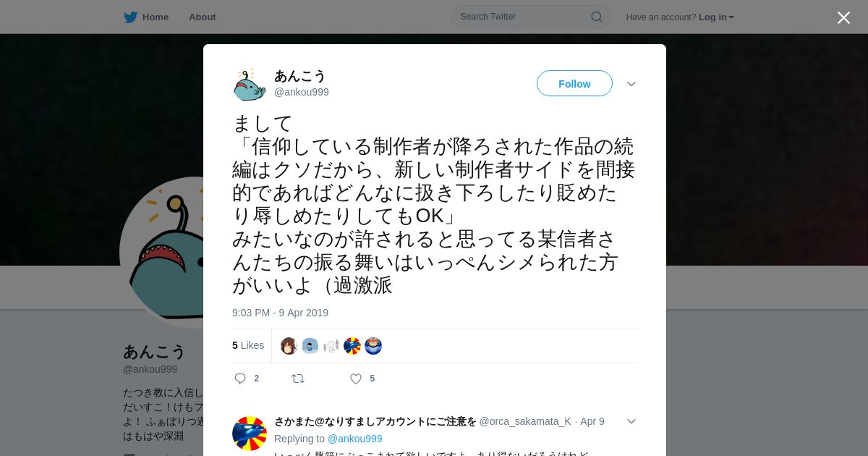Open the orca_sakamata_K reply avatar

point(250,434)
